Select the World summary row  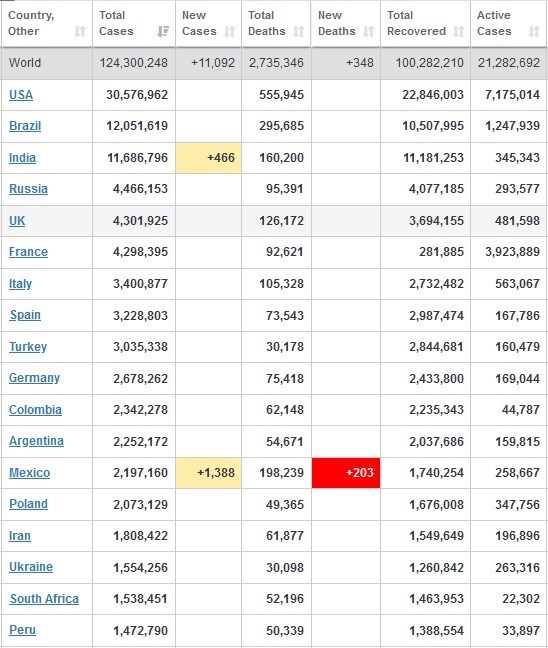point(274,63)
